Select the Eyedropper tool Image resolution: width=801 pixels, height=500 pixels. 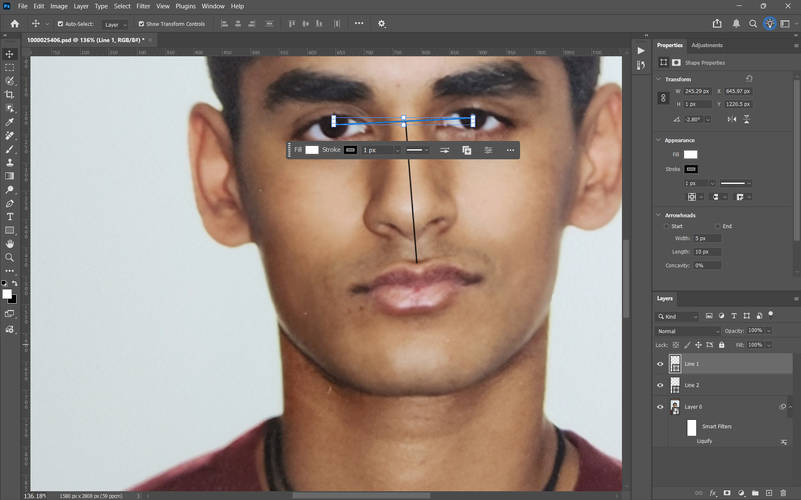[10, 122]
